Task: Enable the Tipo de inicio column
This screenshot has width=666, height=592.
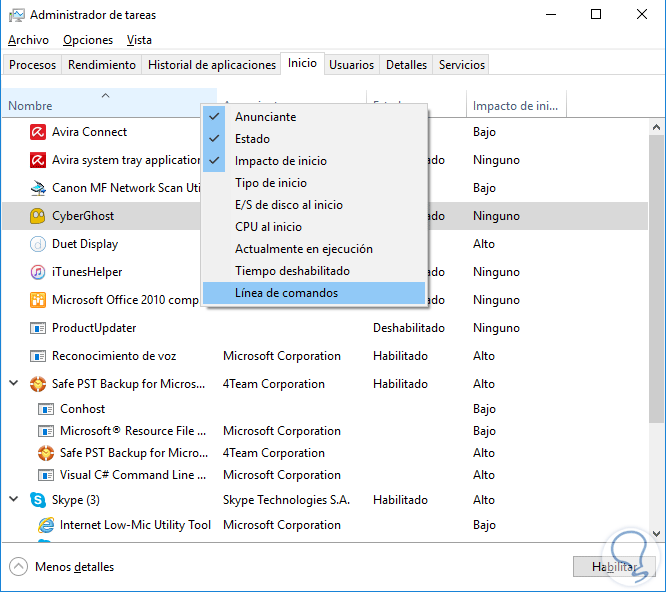Action: pyautogui.click(x=314, y=183)
